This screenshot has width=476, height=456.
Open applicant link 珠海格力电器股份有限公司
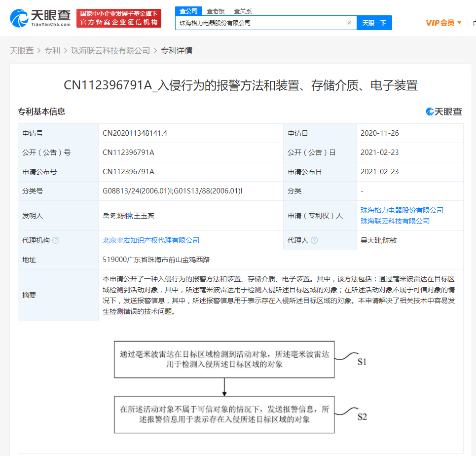[402, 210]
